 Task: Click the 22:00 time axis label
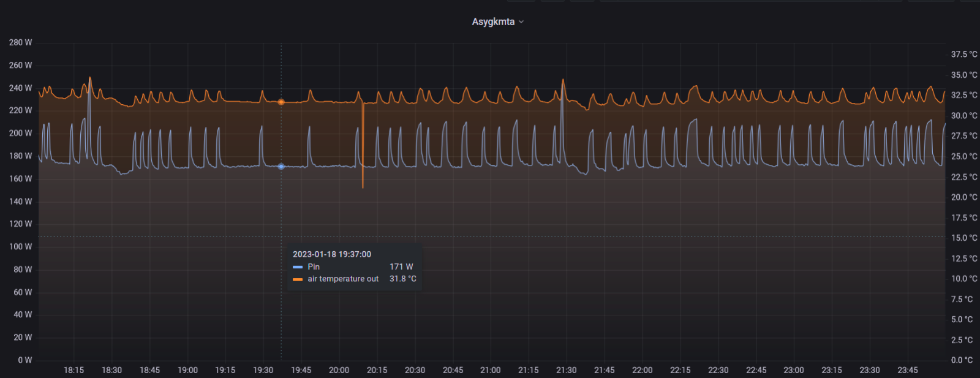click(642, 370)
